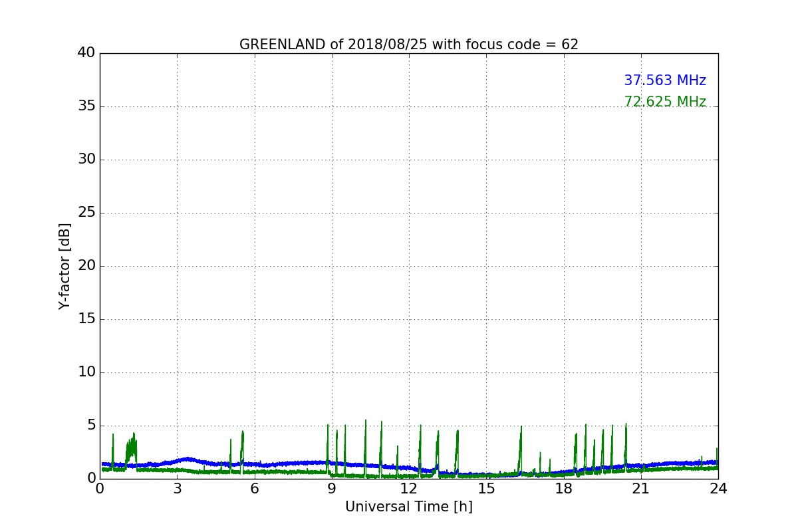This screenshot has height=532, width=798.
Task: Click x-axis tick label '9'
Action: click(332, 489)
